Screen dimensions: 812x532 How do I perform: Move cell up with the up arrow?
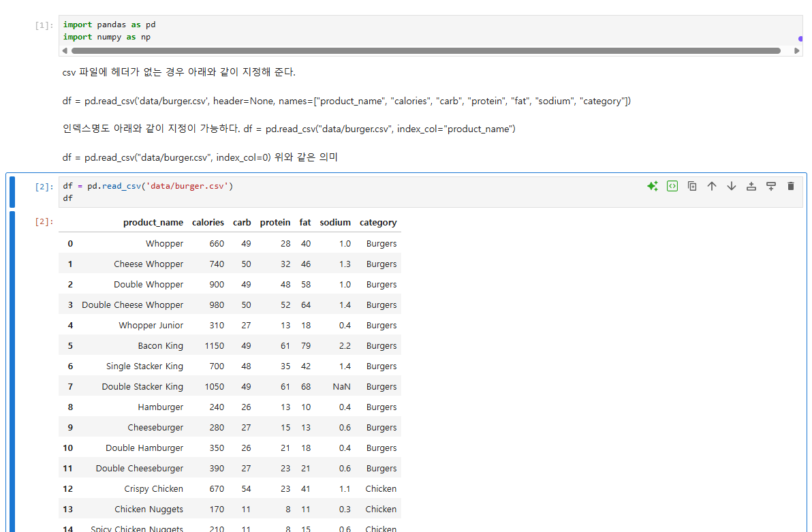[712, 186]
